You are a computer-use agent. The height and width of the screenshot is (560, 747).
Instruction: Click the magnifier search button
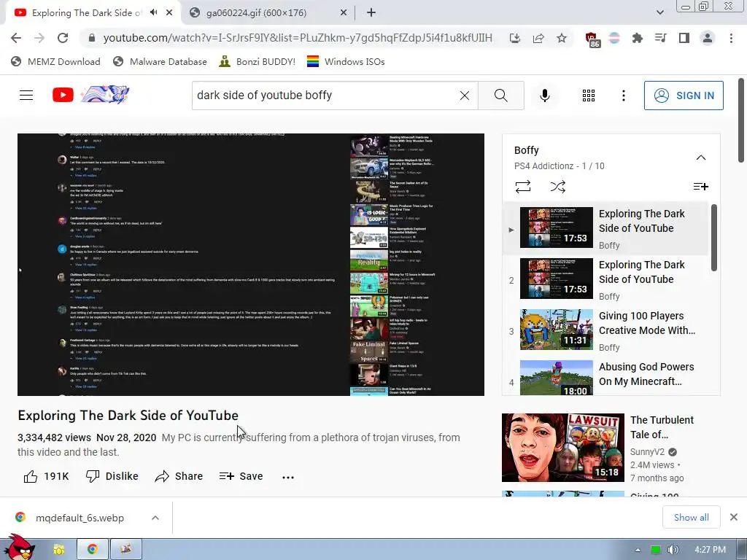[500, 96]
